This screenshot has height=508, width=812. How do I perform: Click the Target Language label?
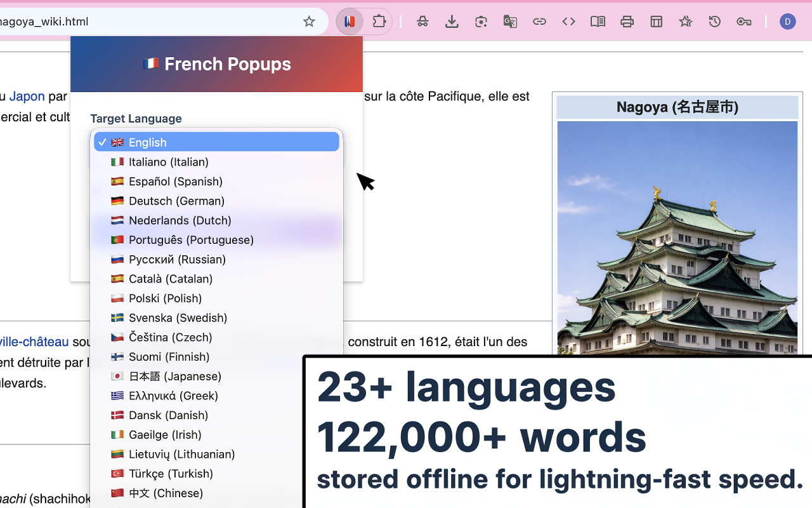pos(136,118)
